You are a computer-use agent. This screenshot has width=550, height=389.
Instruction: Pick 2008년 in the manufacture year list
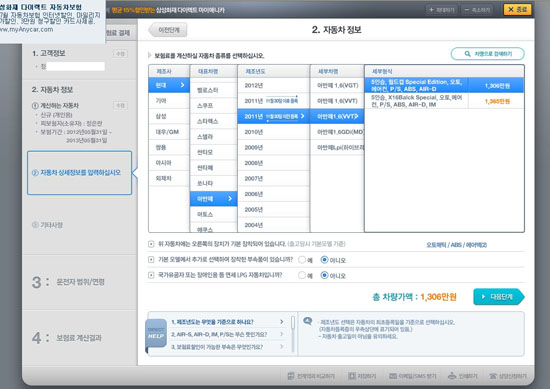274,163
